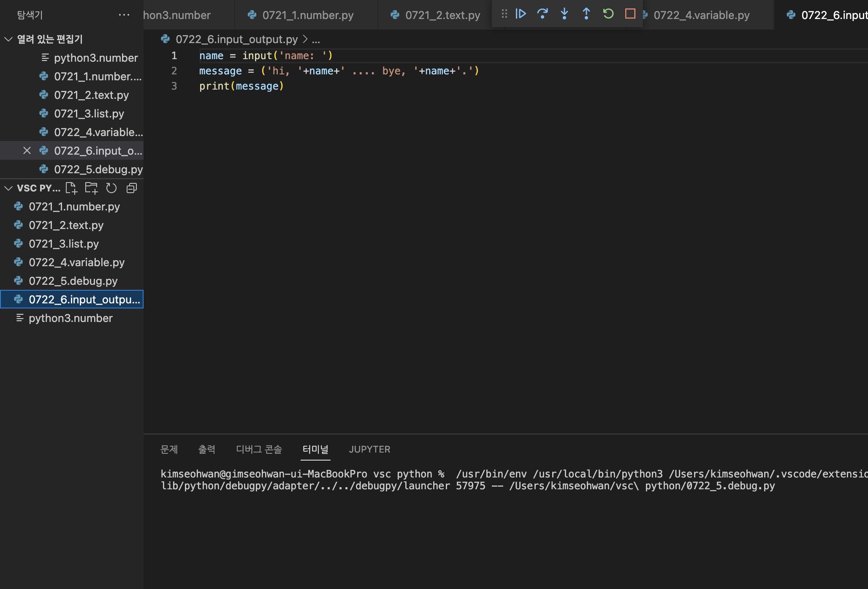Create a new folder in explorer

pos(91,188)
